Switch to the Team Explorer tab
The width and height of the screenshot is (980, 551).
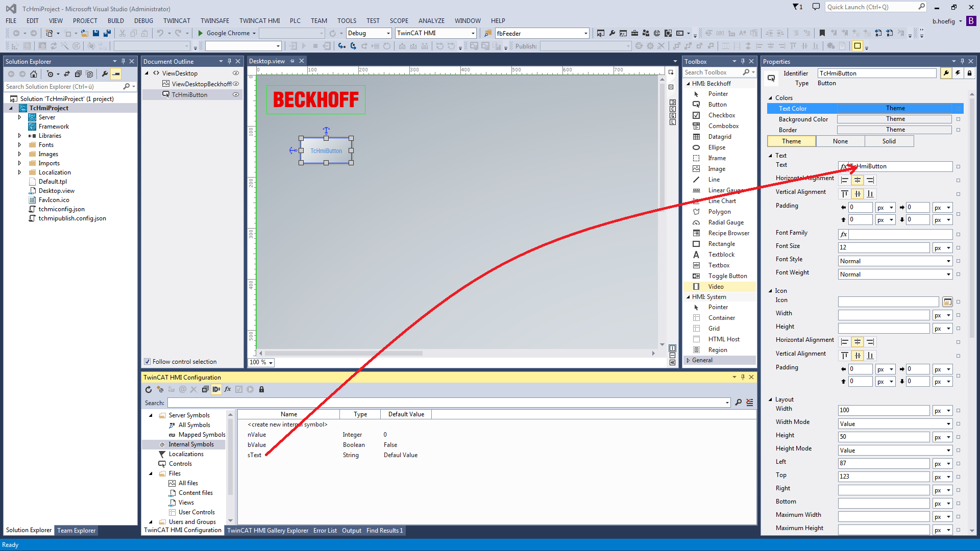(x=76, y=531)
